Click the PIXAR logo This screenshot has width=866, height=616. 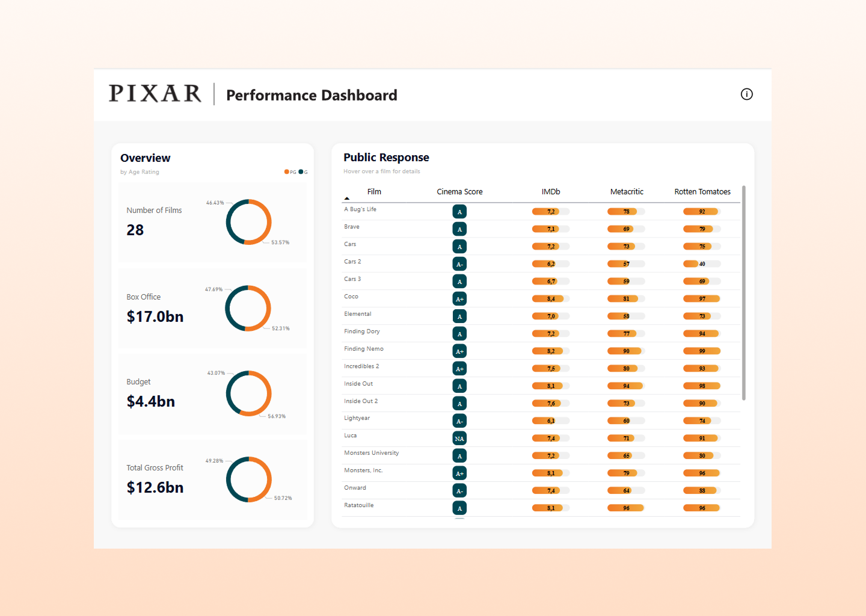point(155,94)
